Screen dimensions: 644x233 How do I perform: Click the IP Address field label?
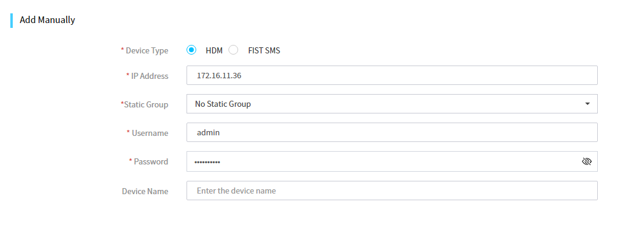[149, 76]
